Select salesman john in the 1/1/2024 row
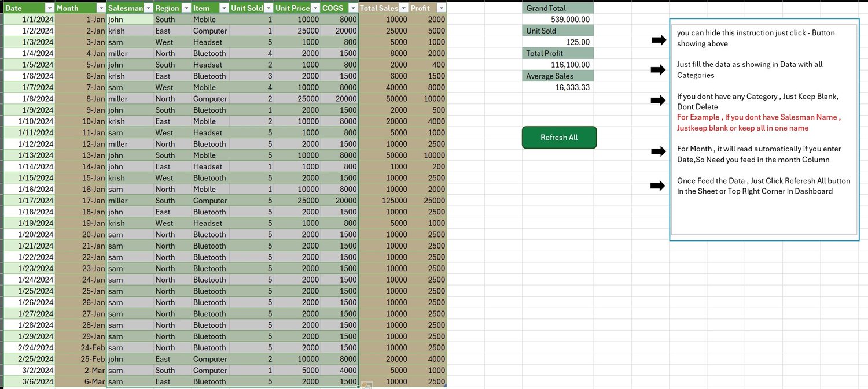The width and height of the screenshot is (868, 389). [130, 20]
